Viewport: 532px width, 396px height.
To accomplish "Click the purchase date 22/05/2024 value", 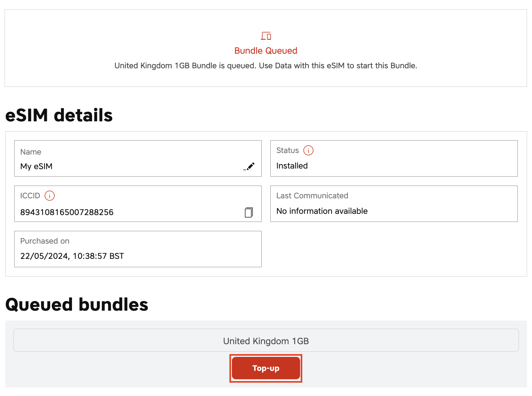I will pyautogui.click(x=72, y=256).
